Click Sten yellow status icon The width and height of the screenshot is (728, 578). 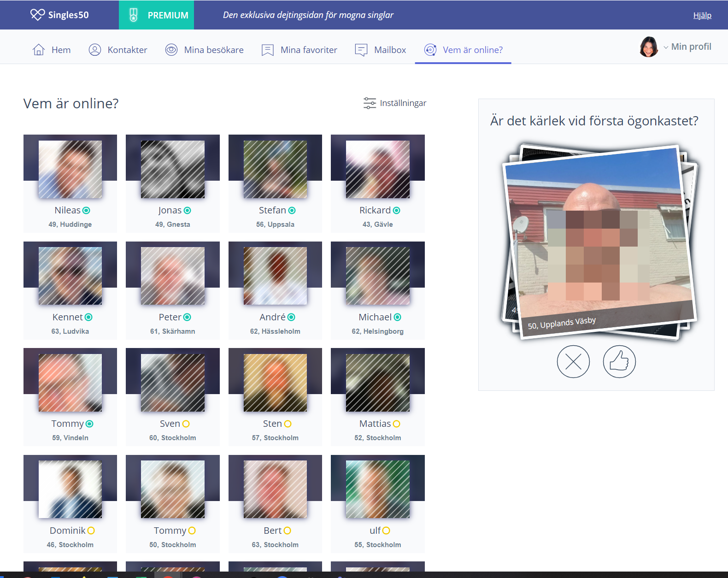[288, 424]
